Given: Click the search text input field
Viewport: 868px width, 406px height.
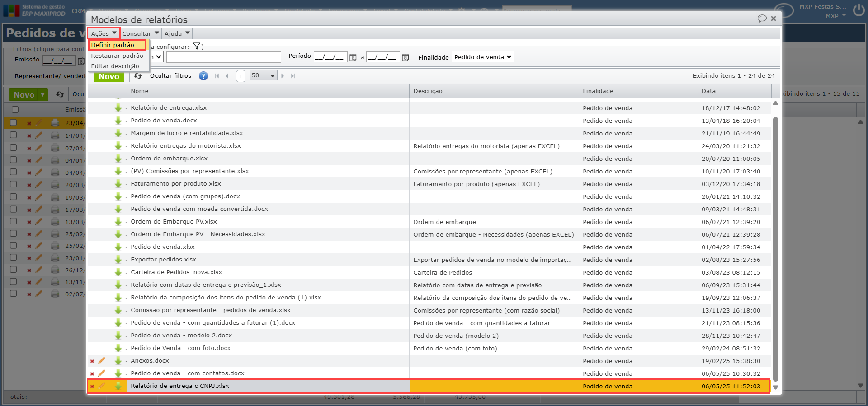Looking at the screenshot, I should point(223,57).
